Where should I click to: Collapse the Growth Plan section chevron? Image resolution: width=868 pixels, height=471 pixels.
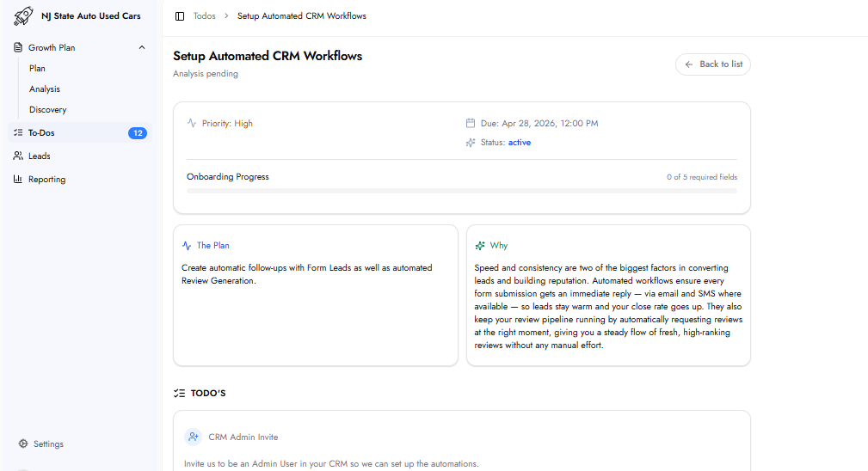142,47
